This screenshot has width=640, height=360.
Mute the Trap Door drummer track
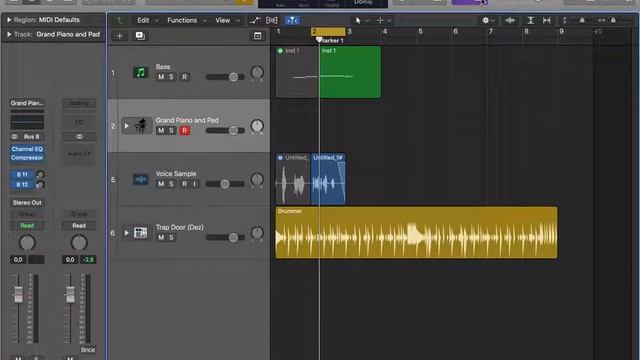click(161, 237)
